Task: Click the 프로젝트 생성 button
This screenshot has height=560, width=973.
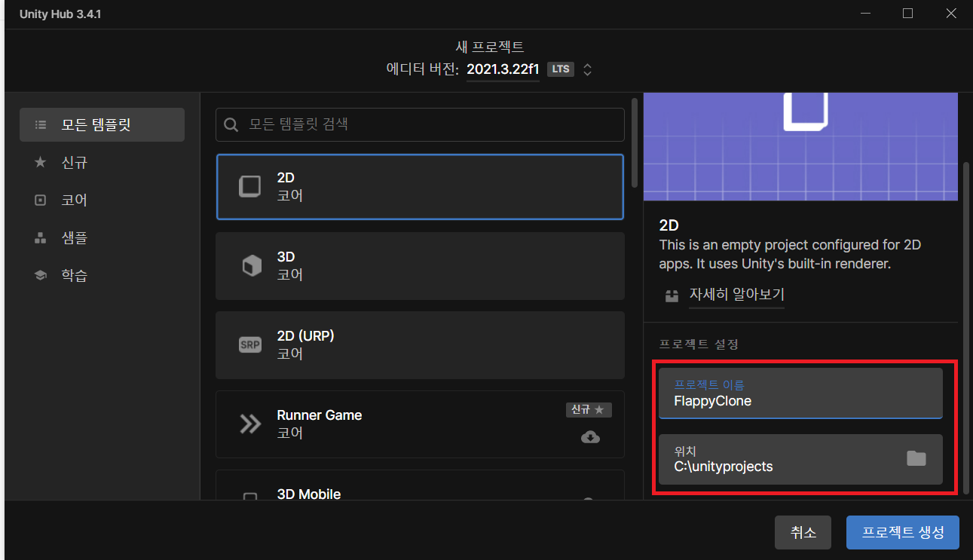Action: point(903,532)
